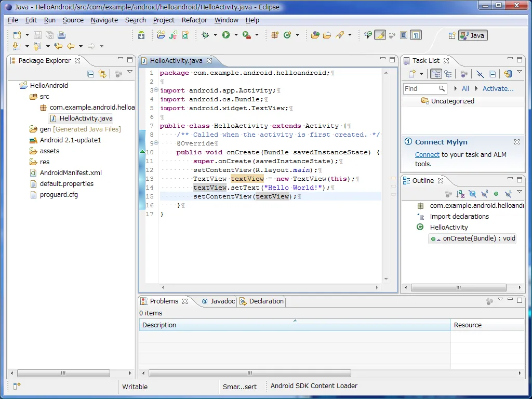This screenshot has width=532, height=399.
Task: Switch to the Declaration tab
Action: pyautogui.click(x=262, y=301)
